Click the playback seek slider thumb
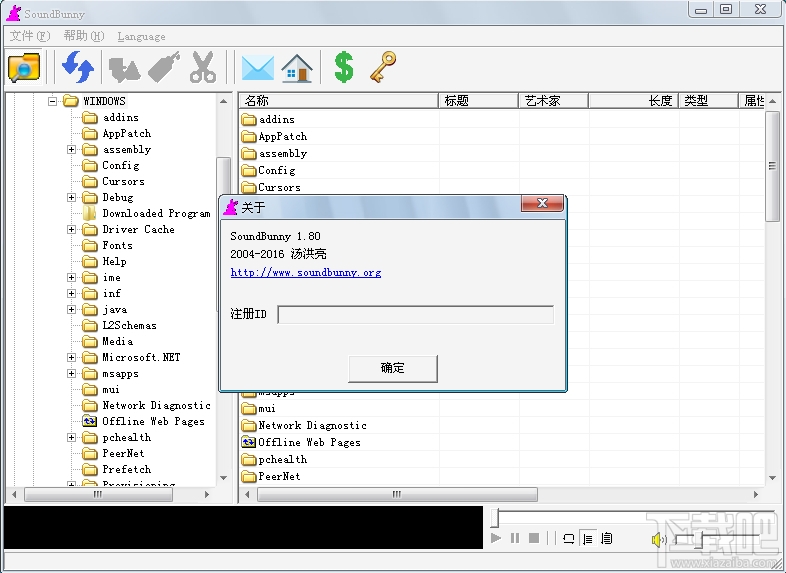This screenshot has width=786, height=573. tap(495, 518)
